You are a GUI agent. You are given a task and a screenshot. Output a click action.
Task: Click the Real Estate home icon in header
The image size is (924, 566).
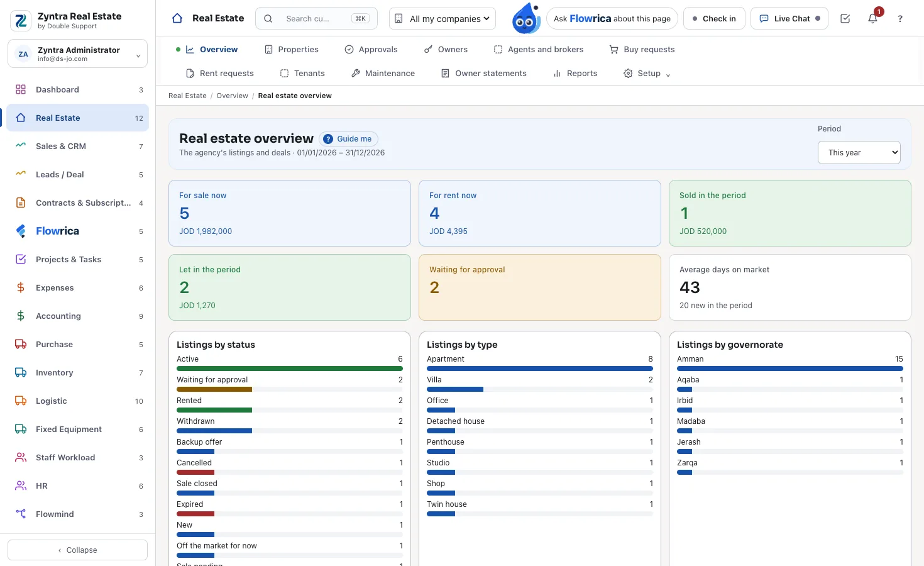tap(177, 18)
